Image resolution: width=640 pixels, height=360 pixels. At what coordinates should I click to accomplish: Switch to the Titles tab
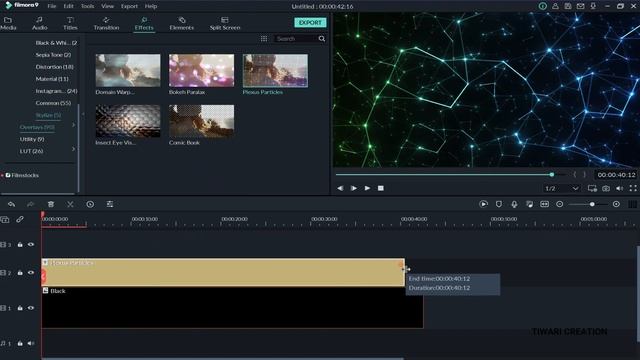(x=70, y=23)
